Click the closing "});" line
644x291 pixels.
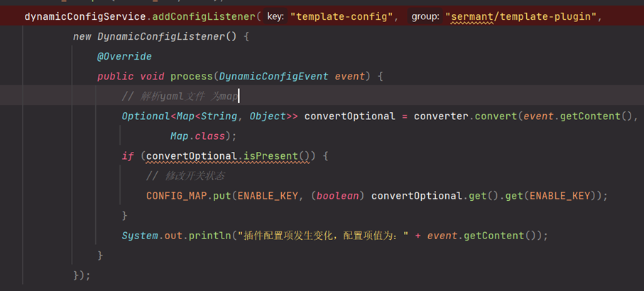click(x=82, y=274)
